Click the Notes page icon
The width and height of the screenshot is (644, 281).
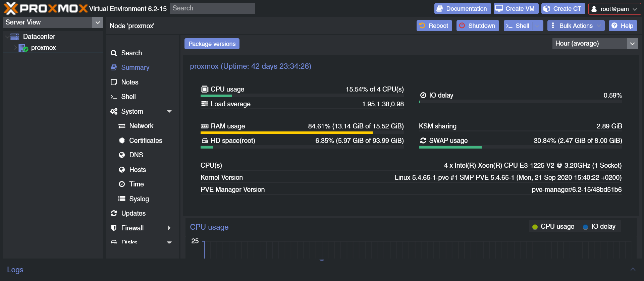click(114, 82)
